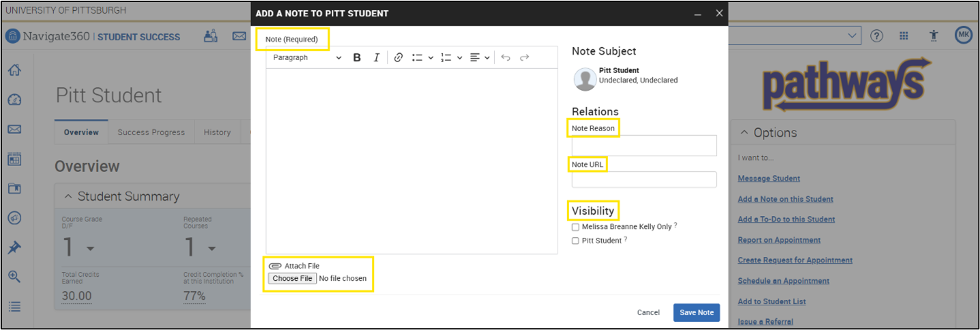Expand Repeated Courses count arrow
Screen dimensions: 980x330
(212, 249)
